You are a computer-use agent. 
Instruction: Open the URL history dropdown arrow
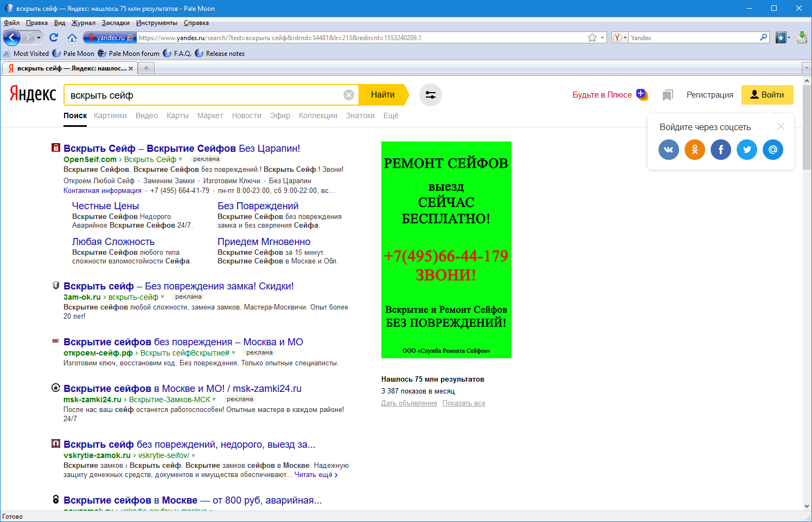(x=602, y=38)
